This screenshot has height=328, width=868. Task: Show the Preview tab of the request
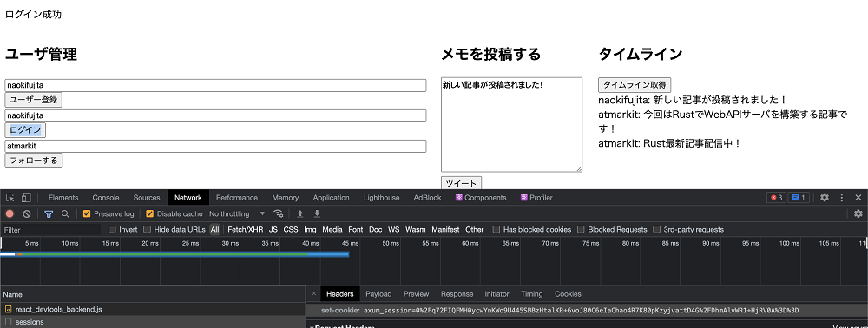417,293
